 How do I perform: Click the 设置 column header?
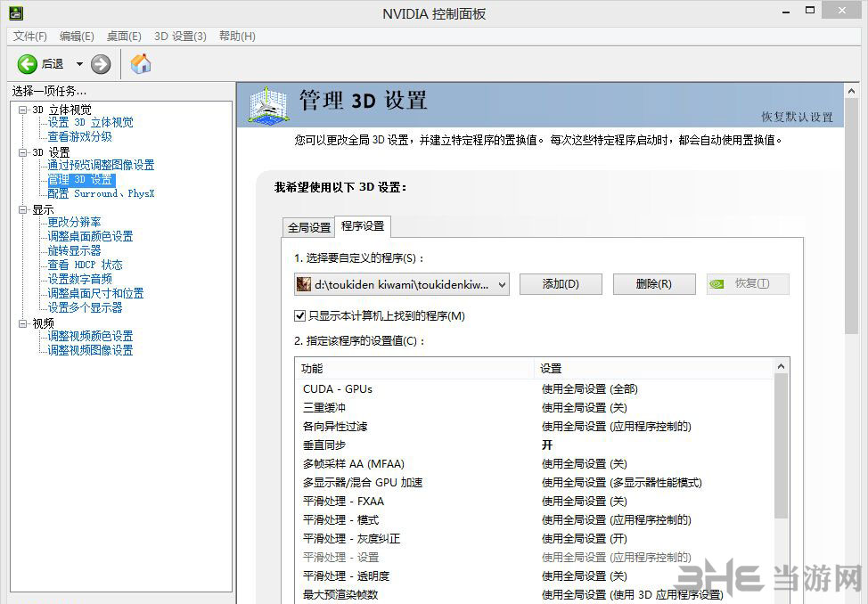click(653, 369)
